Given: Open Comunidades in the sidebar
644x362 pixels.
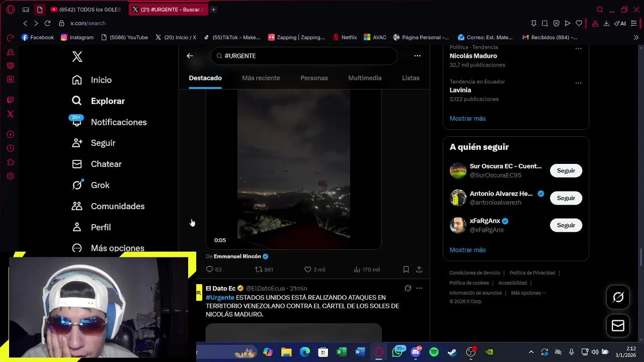Looking at the screenshot, I should tap(108, 206).
